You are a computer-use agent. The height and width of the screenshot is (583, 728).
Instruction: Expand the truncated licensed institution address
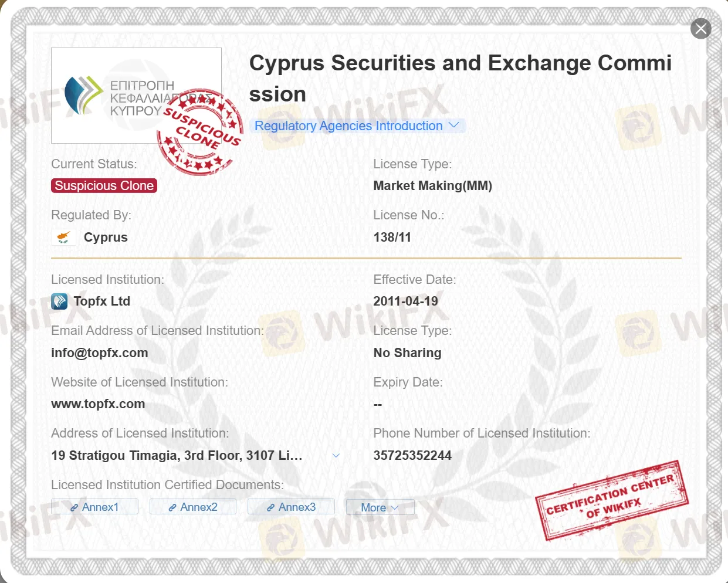point(336,455)
